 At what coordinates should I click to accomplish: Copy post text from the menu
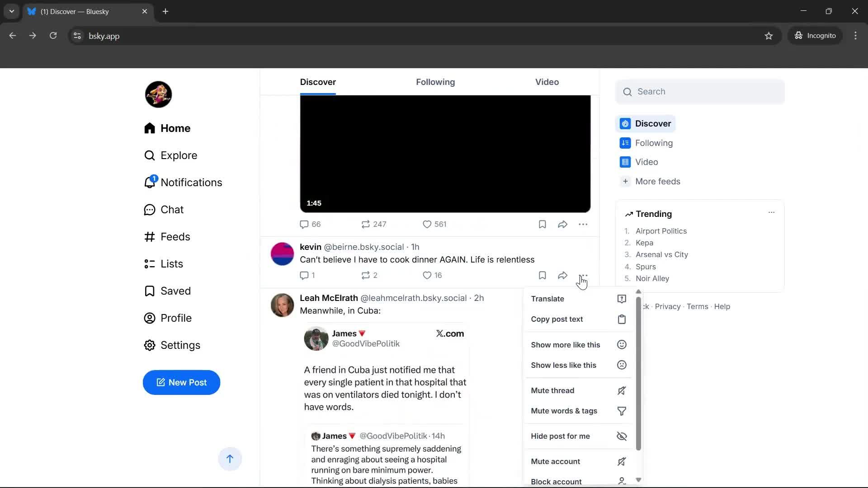point(557,319)
